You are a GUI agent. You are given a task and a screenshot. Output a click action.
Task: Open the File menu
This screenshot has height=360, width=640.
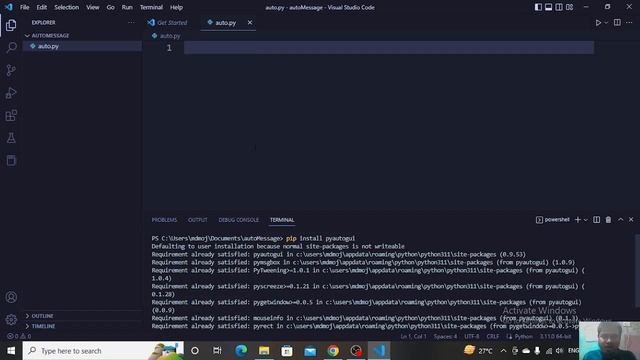[x=24, y=7]
